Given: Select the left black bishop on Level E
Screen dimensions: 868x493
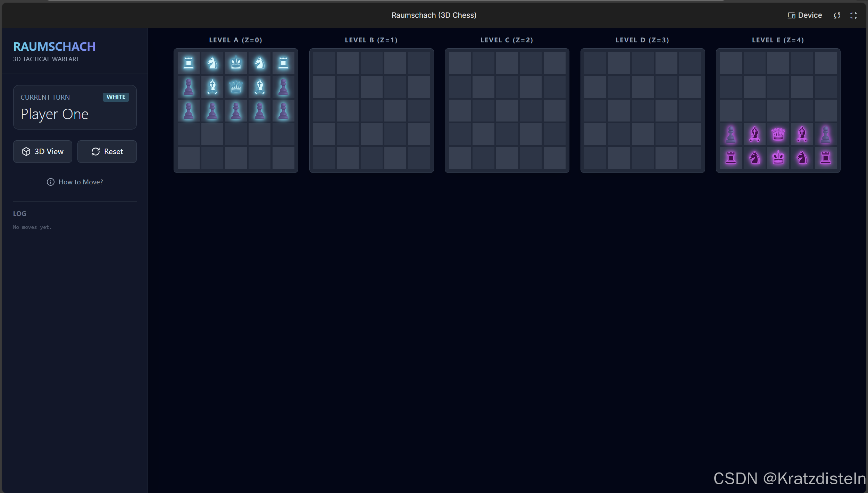Looking at the screenshot, I should pyautogui.click(x=754, y=134).
